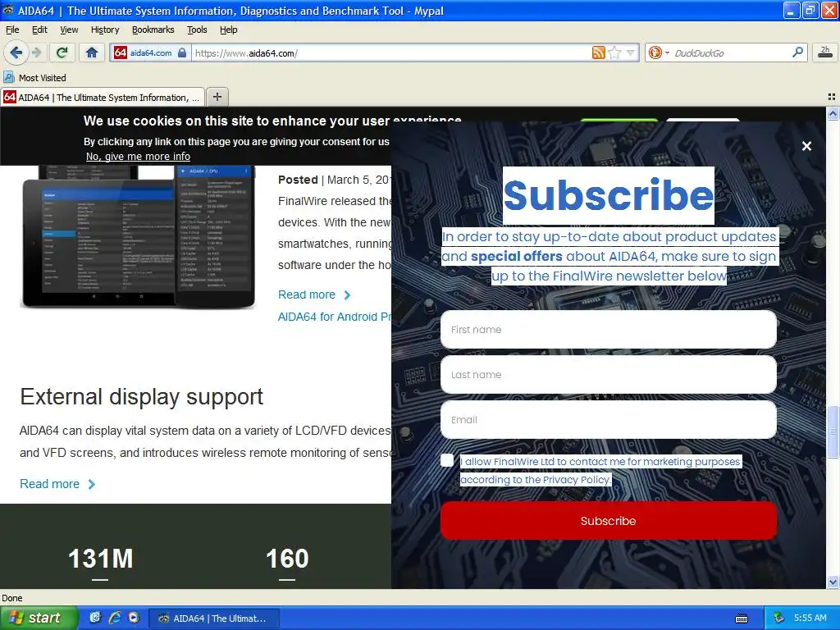
Task: Click the '160' statistic
Action: coord(287,559)
